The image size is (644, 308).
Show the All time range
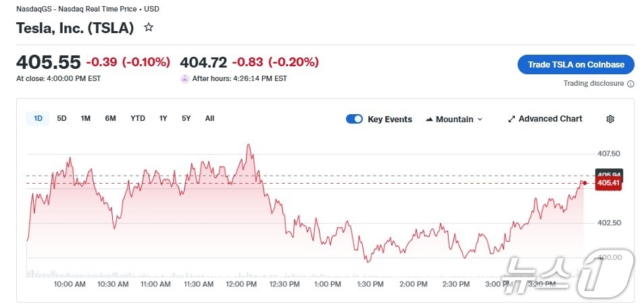pyautogui.click(x=209, y=118)
